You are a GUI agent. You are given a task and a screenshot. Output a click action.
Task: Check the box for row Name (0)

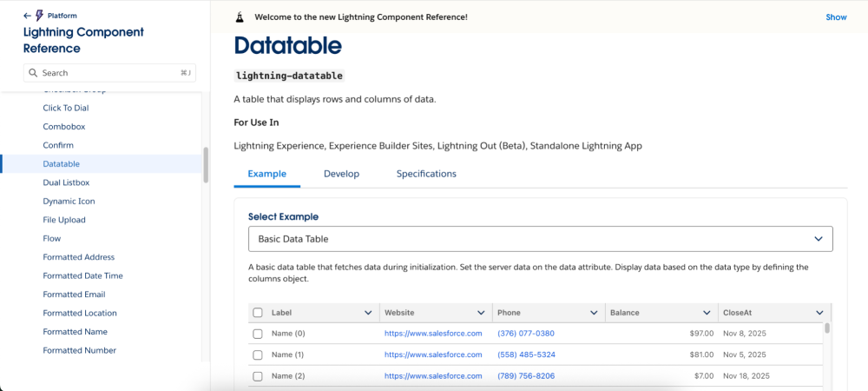pyautogui.click(x=258, y=334)
